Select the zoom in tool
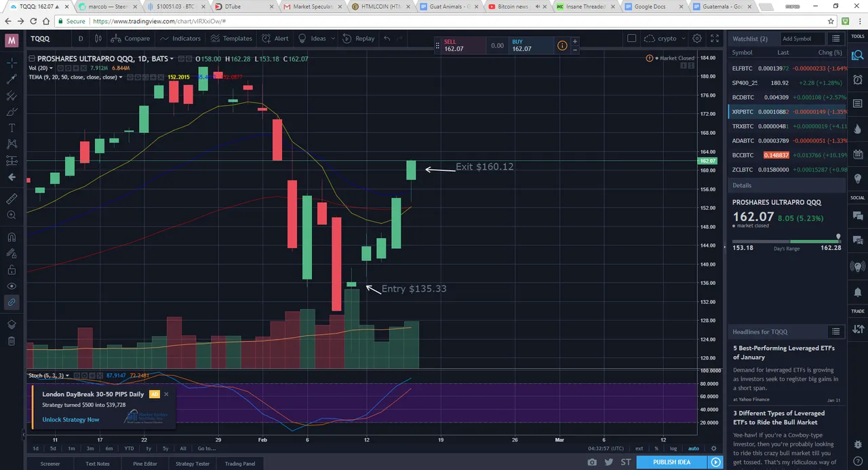The image size is (868, 470). click(12, 215)
